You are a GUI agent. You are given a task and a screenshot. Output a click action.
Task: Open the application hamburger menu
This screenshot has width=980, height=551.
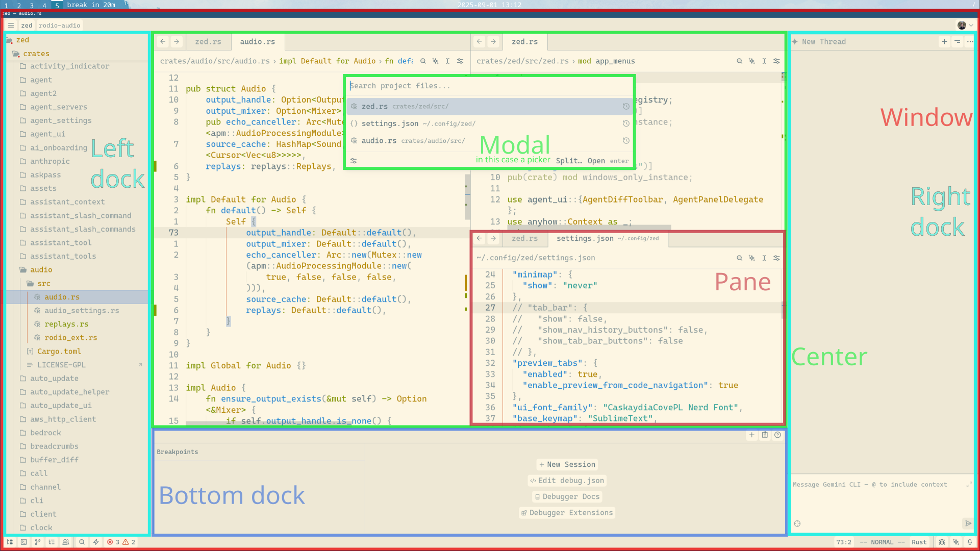pos(11,26)
